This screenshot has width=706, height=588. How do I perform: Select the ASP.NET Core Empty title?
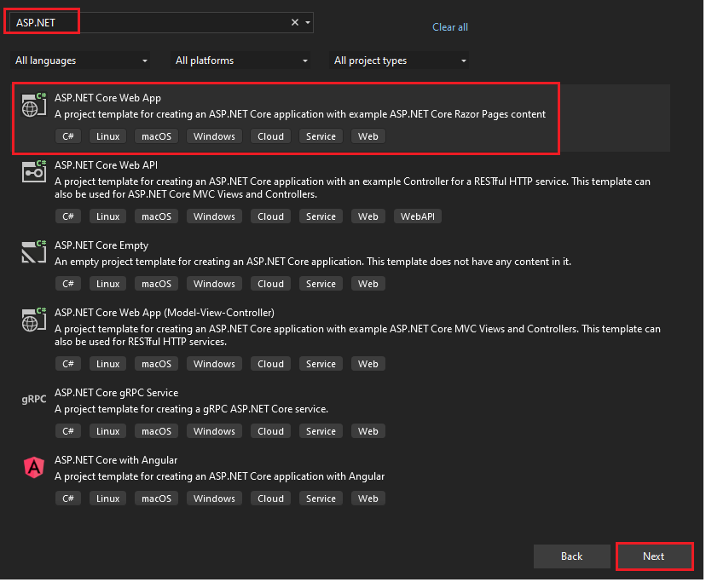tap(101, 245)
